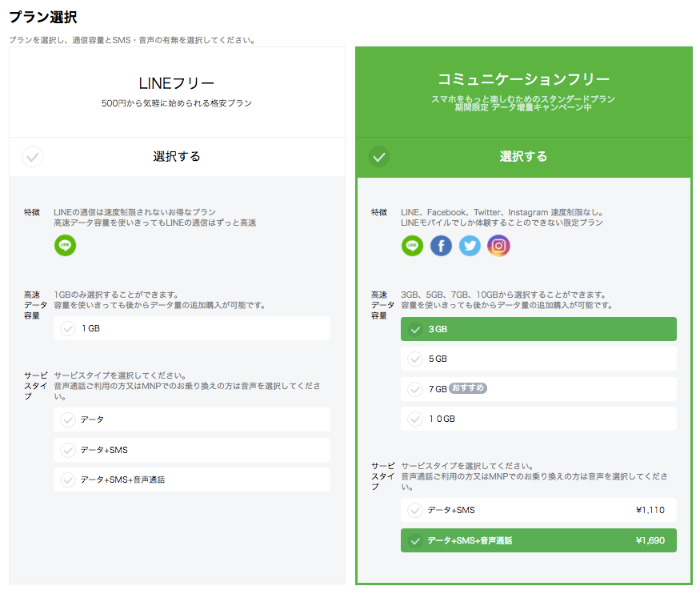Screen dimensions: 700x594
Task: Select the 1GB data option
Action: pos(192,328)
